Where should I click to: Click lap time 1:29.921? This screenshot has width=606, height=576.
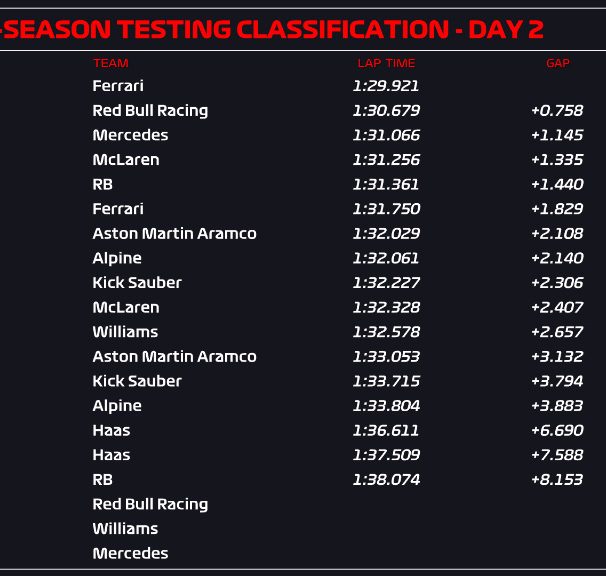pyautogui.click(x=386, y=86)
